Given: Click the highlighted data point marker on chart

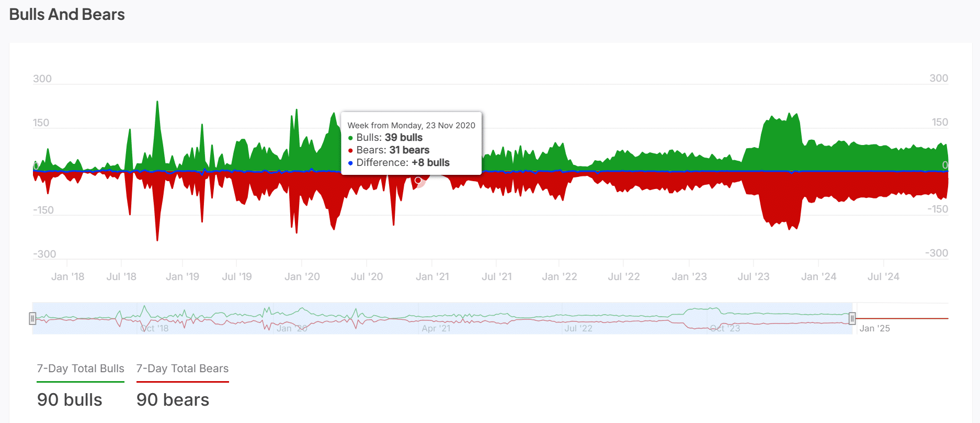Looking at the screenshot, I should 418,180.
